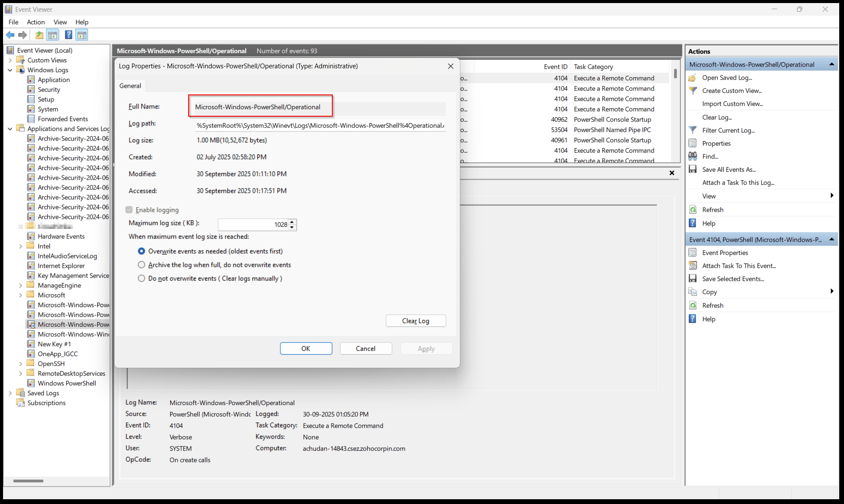
Task: Select the General tab in Log Properties
Action: click(x=130, y=86)
